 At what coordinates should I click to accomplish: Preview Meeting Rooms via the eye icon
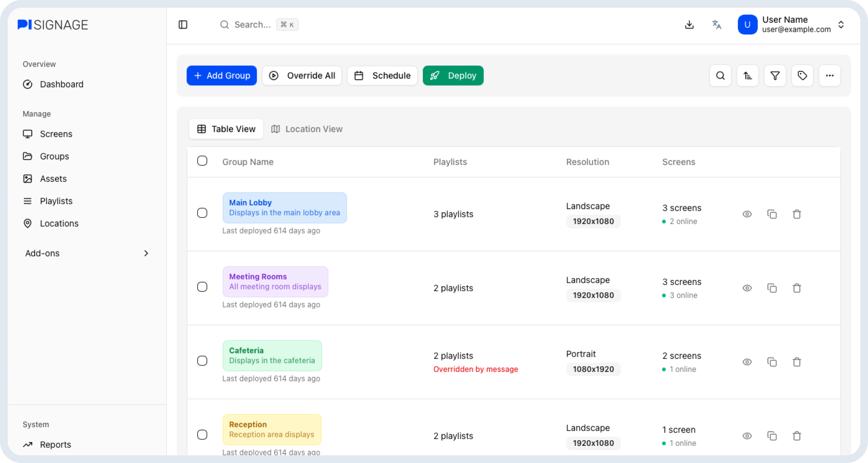coord(747,288)
